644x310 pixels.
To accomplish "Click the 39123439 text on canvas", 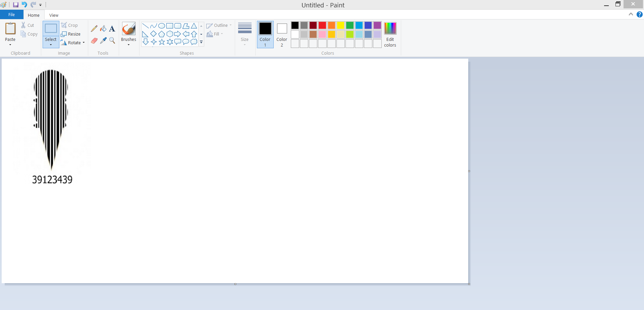I will pyautogui.click(x=52, y=180).
